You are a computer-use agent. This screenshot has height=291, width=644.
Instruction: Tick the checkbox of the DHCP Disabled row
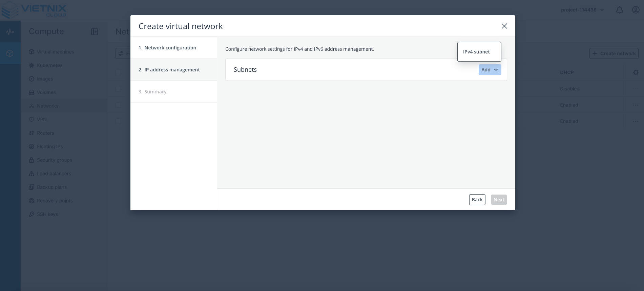[118, 89]
